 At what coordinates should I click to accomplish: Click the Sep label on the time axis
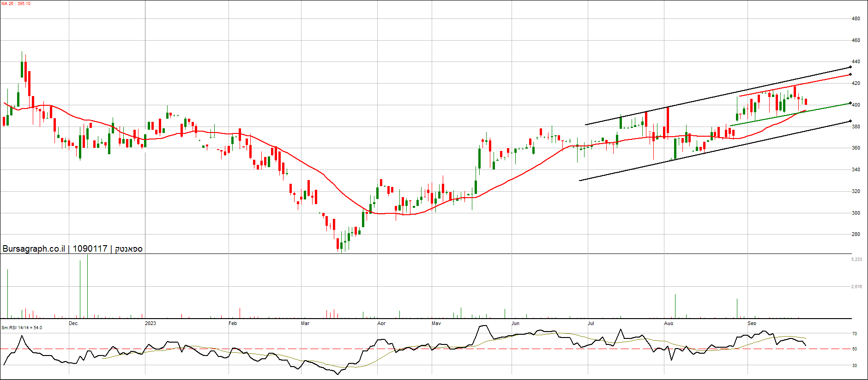752,323
